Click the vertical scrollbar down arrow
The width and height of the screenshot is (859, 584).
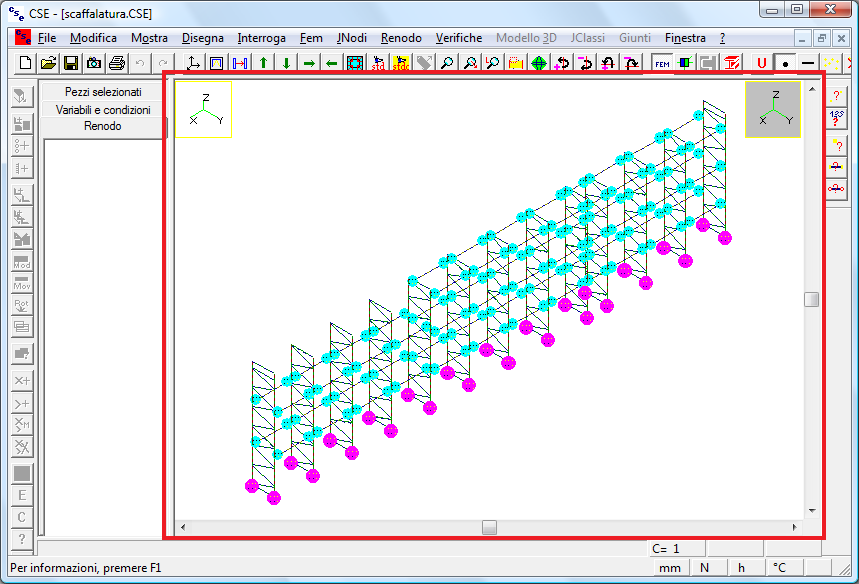(811, 511)
